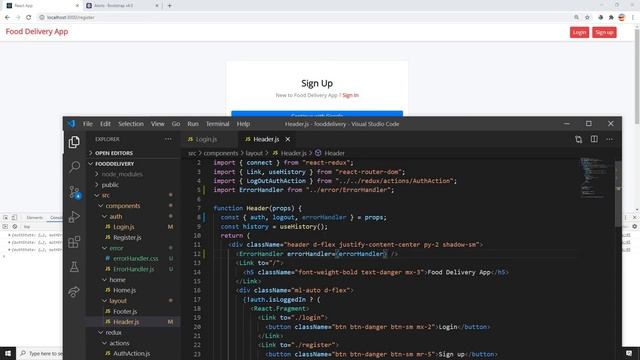Click the red Sign up button

pyautogui.click(x=604, y=32)
